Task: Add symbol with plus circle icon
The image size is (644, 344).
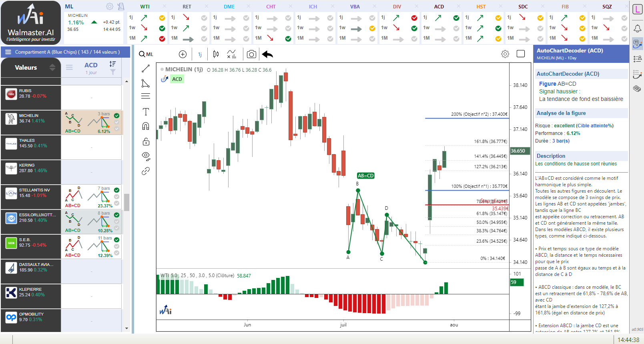Action: tap(183, 54)
